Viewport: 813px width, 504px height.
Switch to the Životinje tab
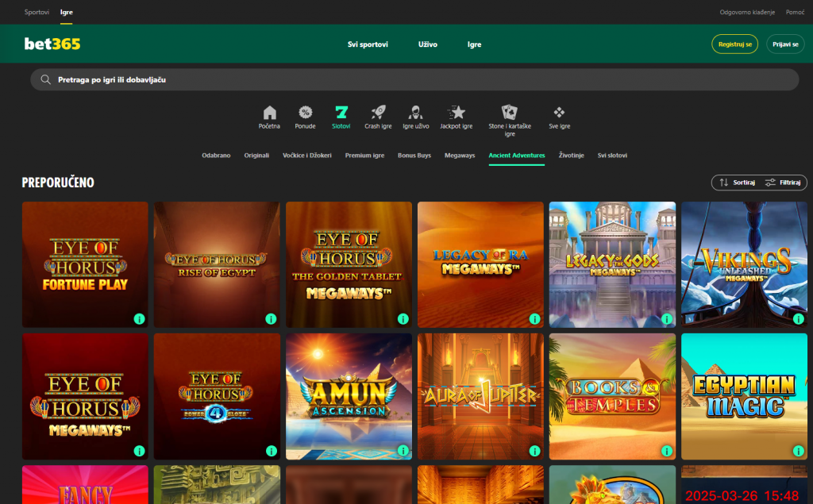pyautogui.click(x=572, y=155)
